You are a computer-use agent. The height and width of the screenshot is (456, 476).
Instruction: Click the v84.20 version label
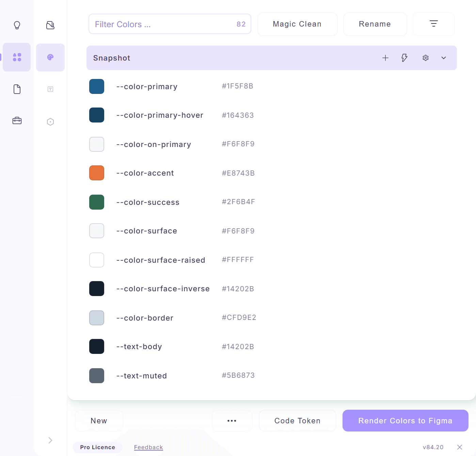tap(433, 447)
